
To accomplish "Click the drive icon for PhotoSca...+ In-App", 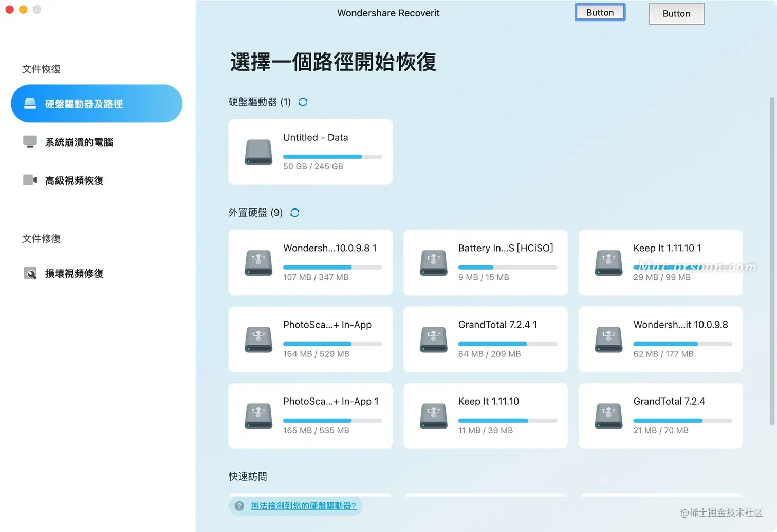I will tap(258, 339).
